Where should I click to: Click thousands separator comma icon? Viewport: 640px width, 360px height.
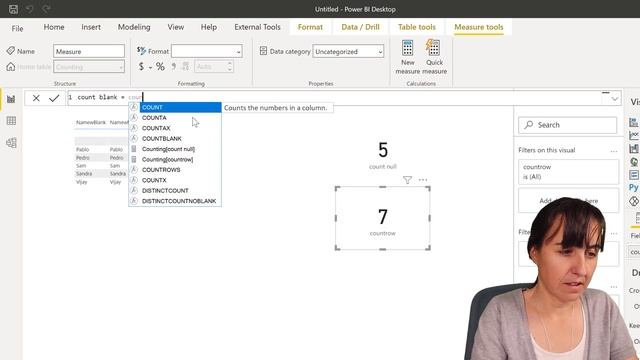pyautogui.click(x=174, y=67)
